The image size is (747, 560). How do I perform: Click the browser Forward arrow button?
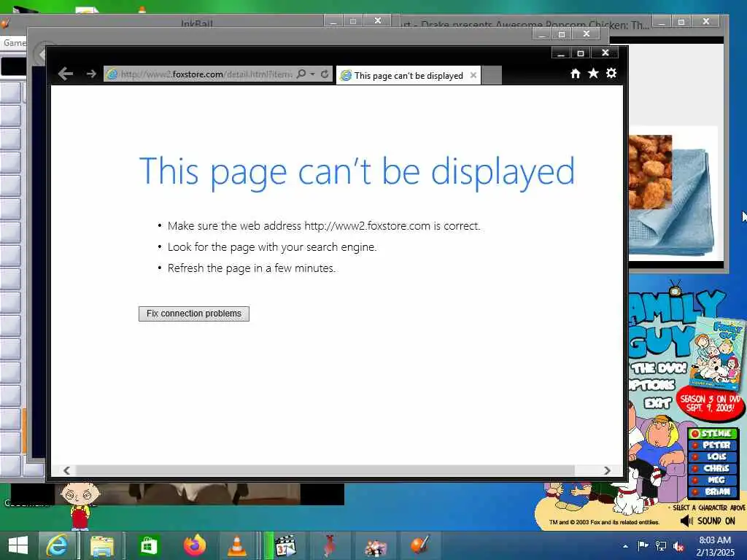click(x=91, y=74)
